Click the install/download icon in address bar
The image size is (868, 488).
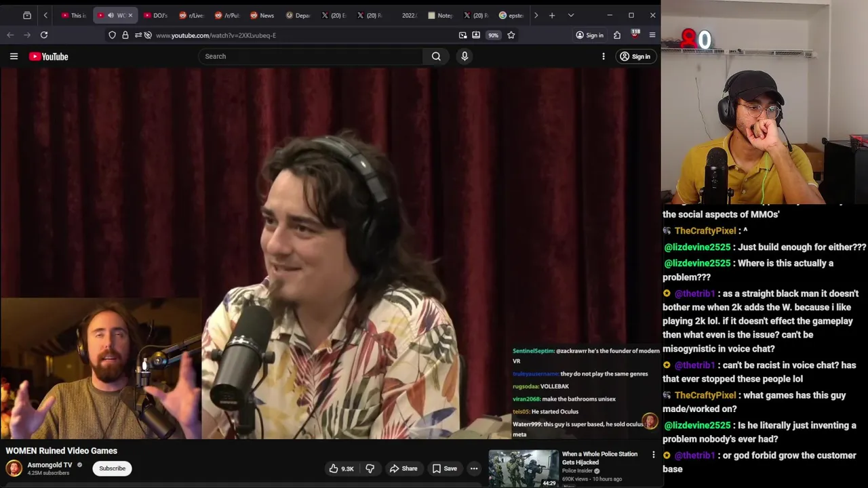pos(476,35)
